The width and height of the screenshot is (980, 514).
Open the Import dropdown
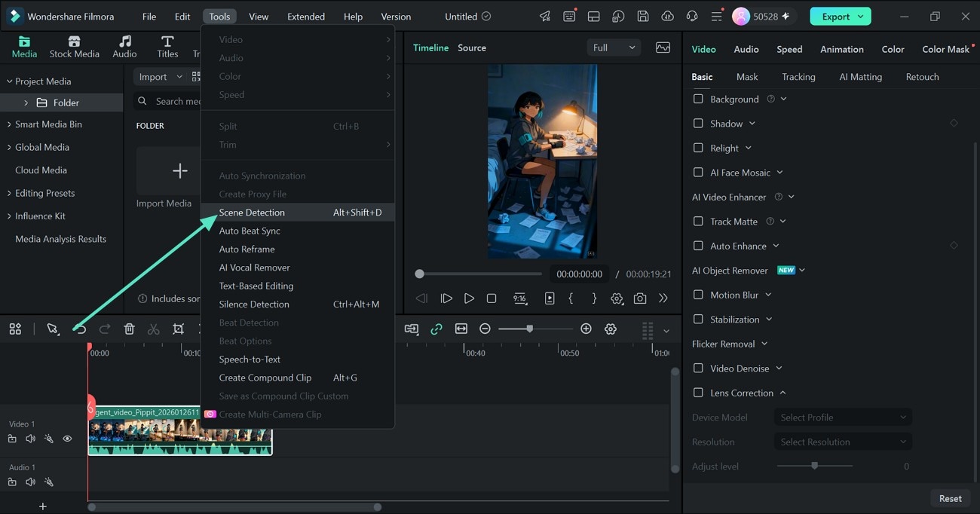point(160,77)
